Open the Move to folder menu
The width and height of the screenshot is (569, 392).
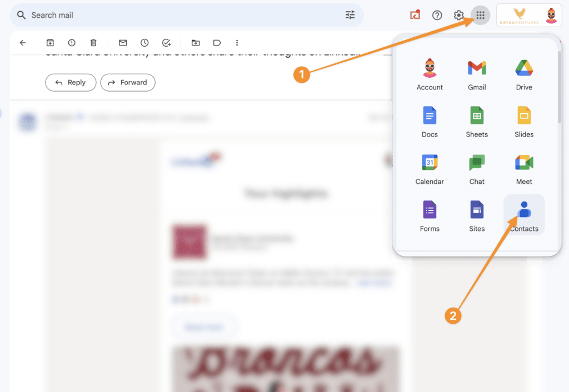coord(196,43)
